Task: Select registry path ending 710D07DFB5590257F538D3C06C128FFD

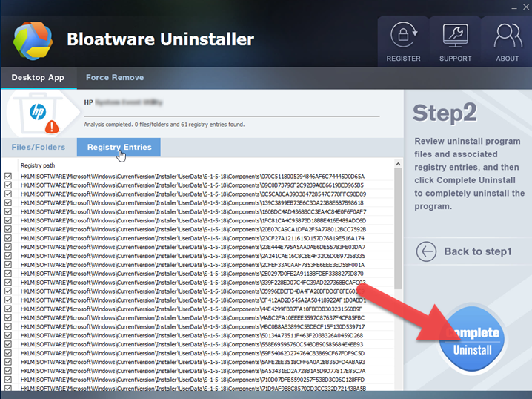Action: coord(193,380)
